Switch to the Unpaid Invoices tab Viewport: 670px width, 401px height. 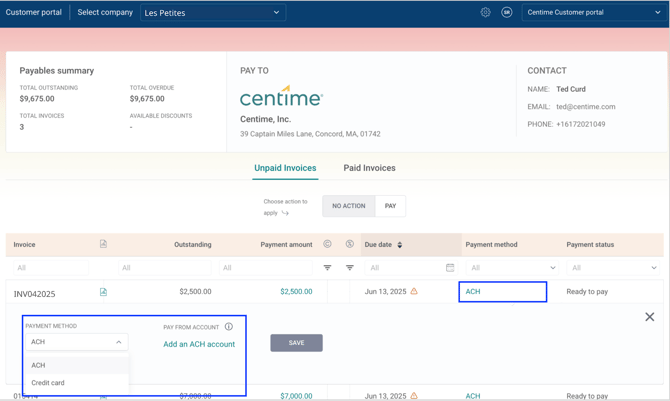(285, 168)
